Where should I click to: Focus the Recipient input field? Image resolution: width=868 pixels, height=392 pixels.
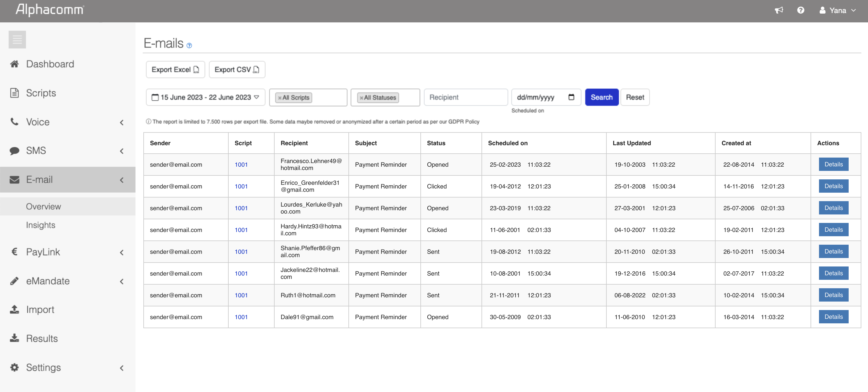466,97
